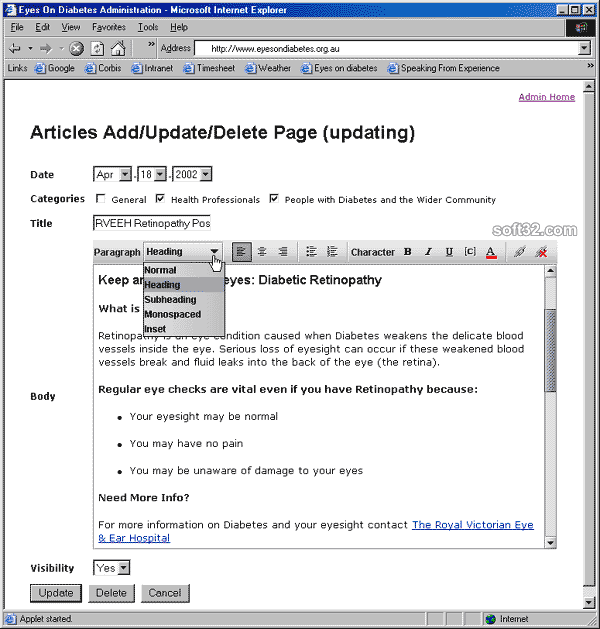The width and height of the screenshot is (600, 629).
Task: Open the Help menu
Action: [178, 27]
